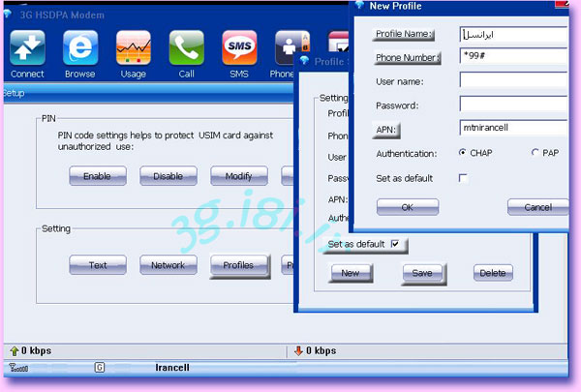Uncheck Set as default in Profile Settings window
Screen dimensions: 581x392
coord(395,244)
